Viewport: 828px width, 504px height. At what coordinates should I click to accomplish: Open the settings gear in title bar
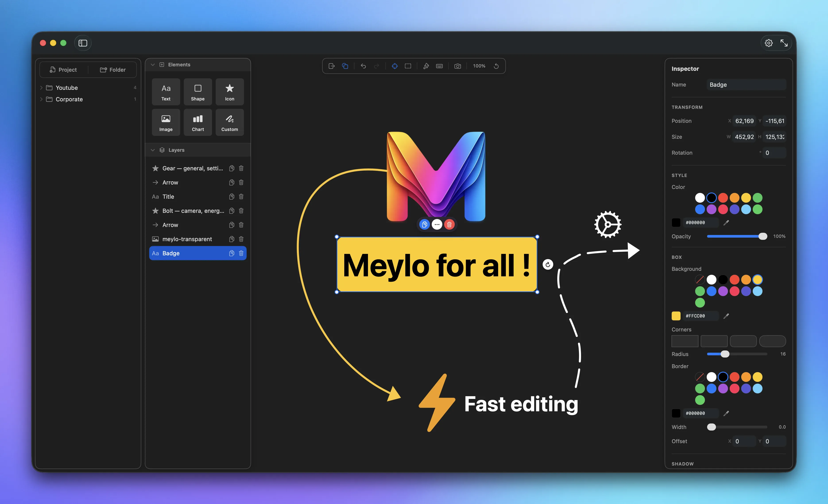pos(768,43)
